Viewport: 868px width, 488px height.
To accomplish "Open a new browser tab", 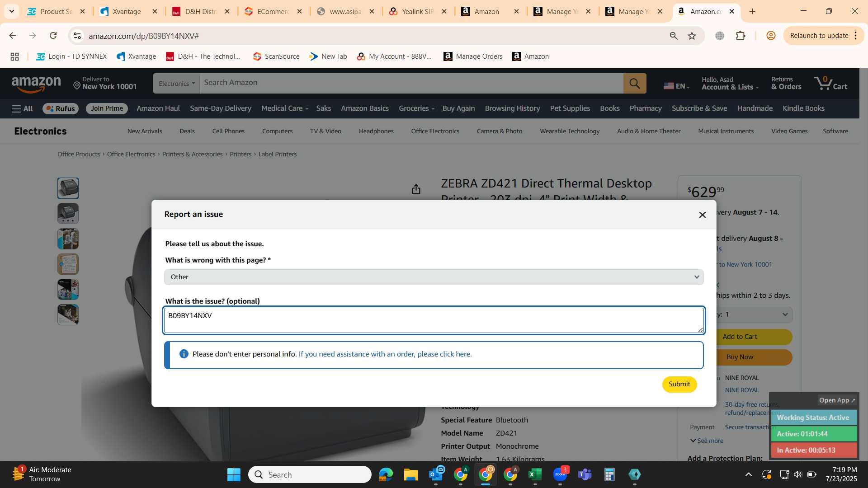I will [752, 11].
